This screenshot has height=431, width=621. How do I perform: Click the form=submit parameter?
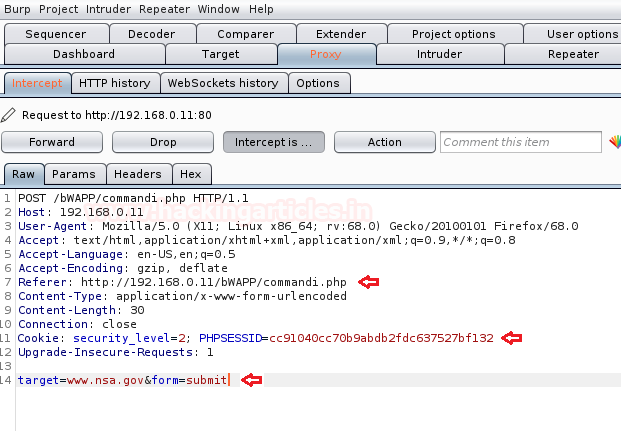189,380
